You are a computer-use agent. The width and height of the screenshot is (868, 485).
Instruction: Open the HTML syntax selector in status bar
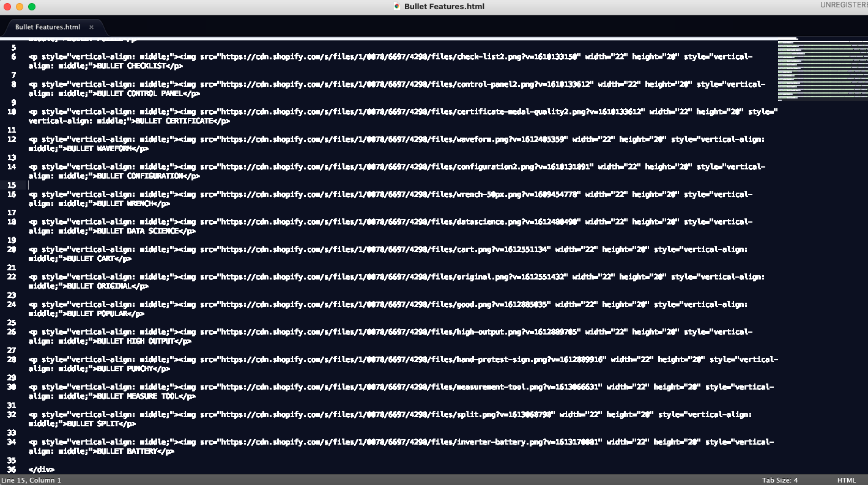point(847,480)
